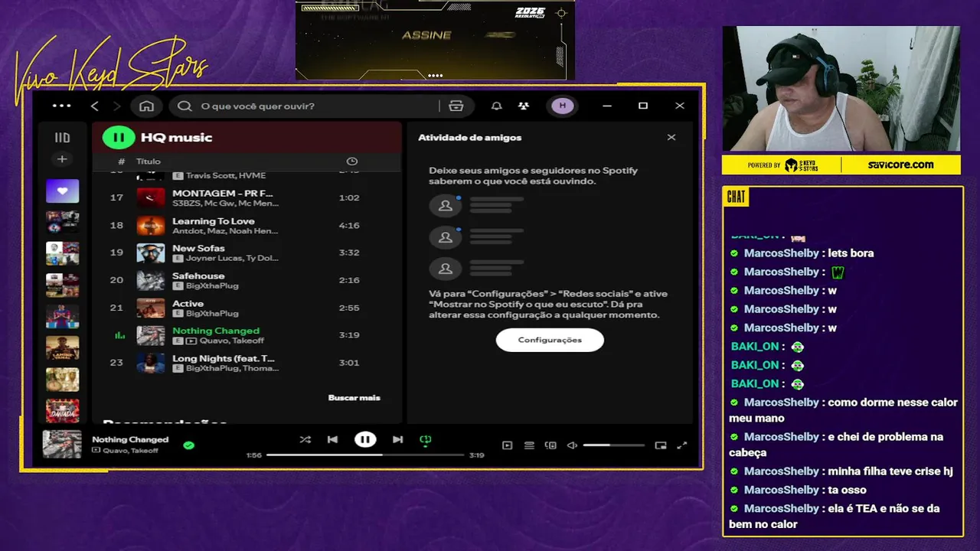
Task: Skip to next track
Action: (x=397, y=439)
